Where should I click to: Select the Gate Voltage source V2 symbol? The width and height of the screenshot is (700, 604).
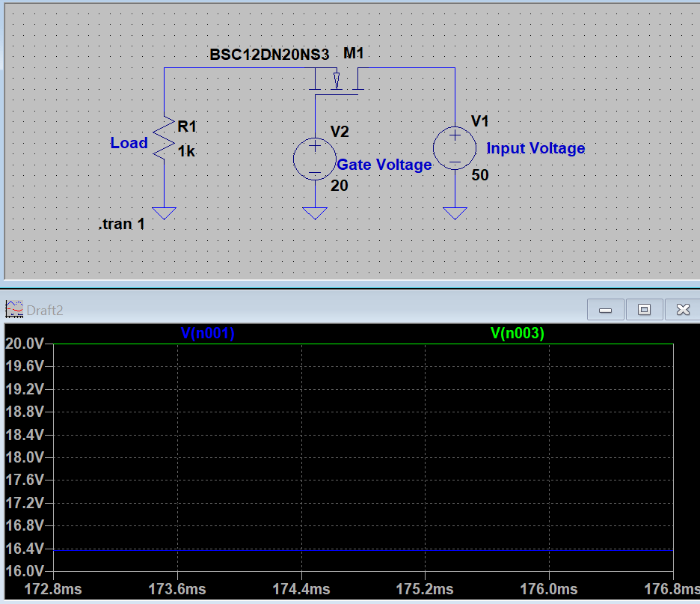tap(314, 159)
